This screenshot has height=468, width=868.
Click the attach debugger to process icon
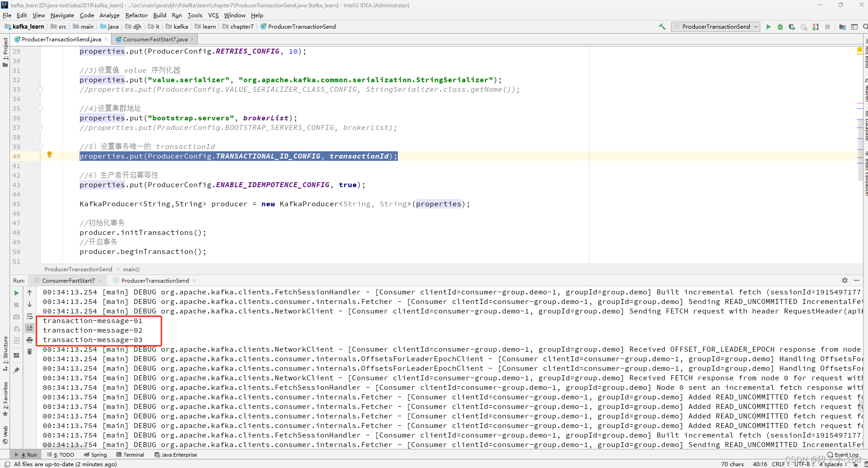coord(816,27)
